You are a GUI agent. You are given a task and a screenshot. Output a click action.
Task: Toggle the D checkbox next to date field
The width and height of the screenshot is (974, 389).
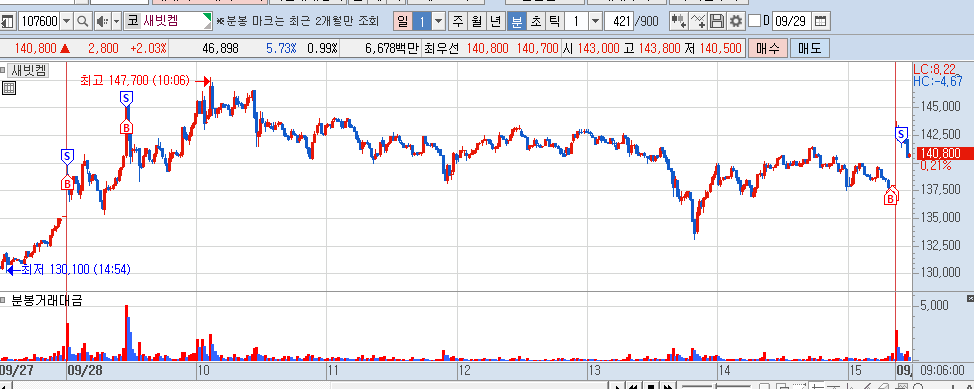754,22
